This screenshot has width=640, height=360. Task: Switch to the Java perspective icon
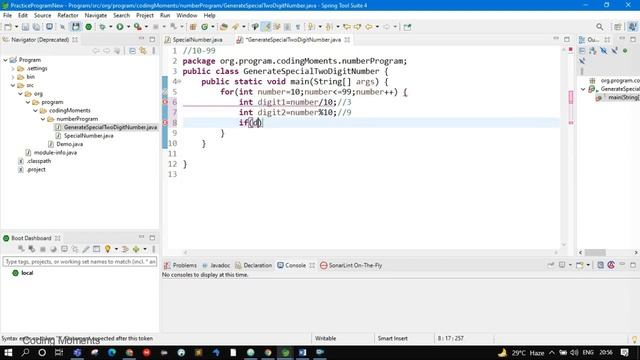(632, 27)
